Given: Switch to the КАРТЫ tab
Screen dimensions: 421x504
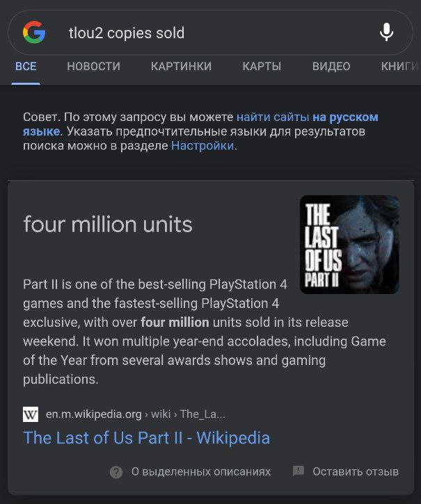Looking at the screenshot, I should coord(262,67).
